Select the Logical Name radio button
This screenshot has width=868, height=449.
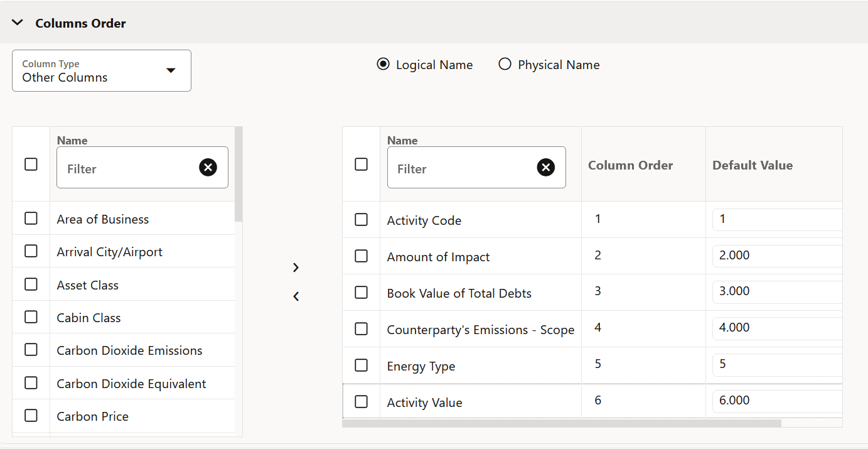[x=383, y=65]
